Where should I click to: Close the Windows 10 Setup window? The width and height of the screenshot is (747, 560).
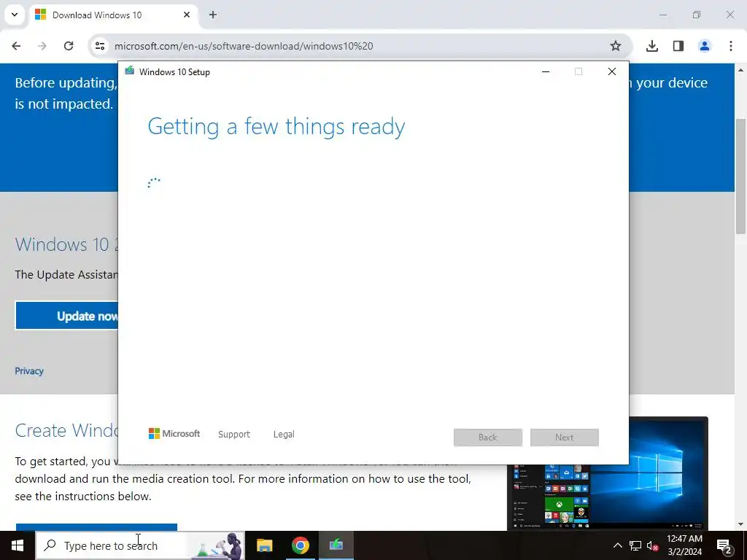click(x=612, y=71)
